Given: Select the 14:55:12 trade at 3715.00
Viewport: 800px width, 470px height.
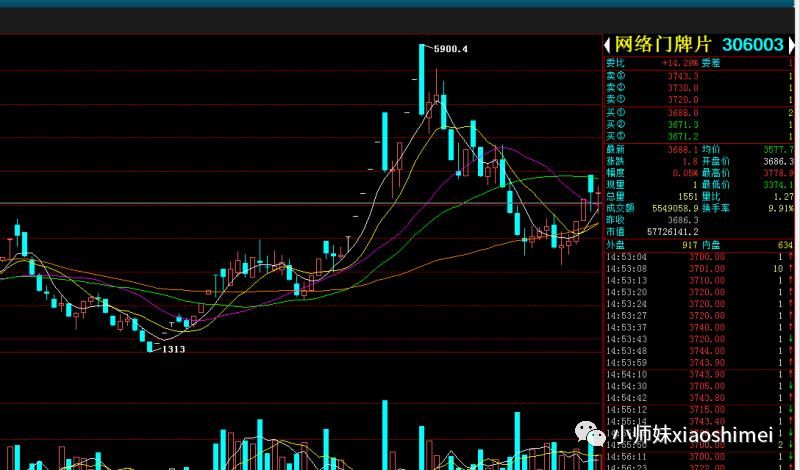Looking at the screenshot, I should coord(707,410).
